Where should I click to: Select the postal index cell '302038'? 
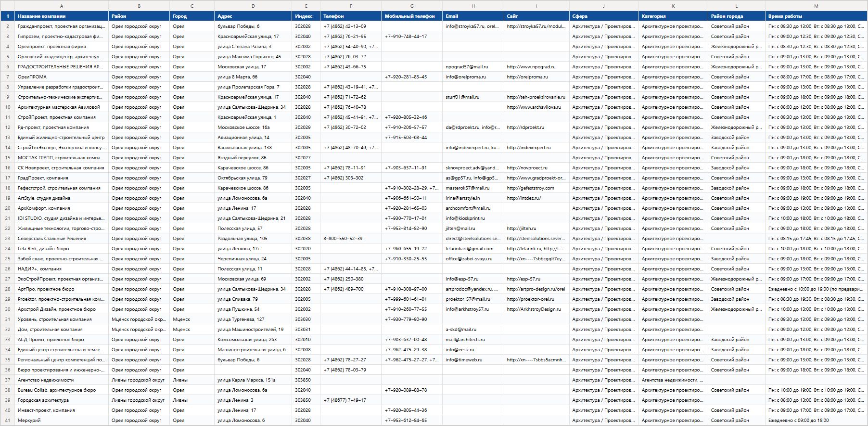tap(306, 239)
